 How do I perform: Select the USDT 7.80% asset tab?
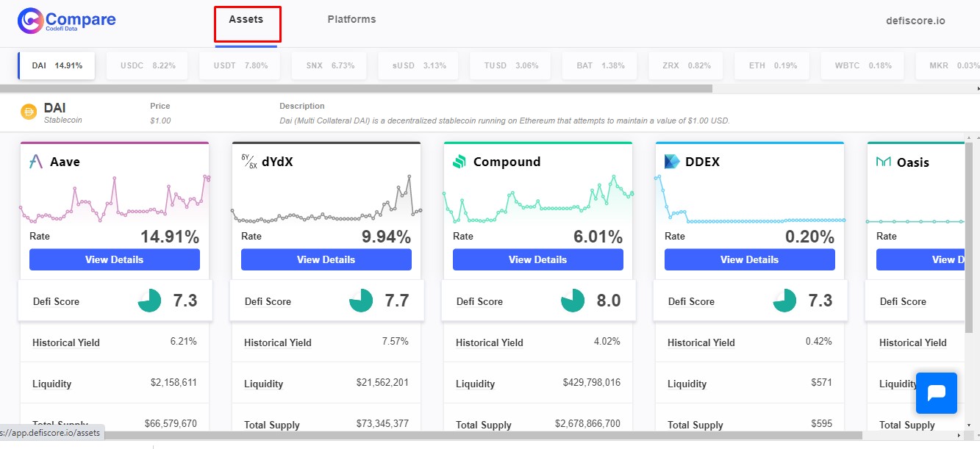tap(240, 65)
